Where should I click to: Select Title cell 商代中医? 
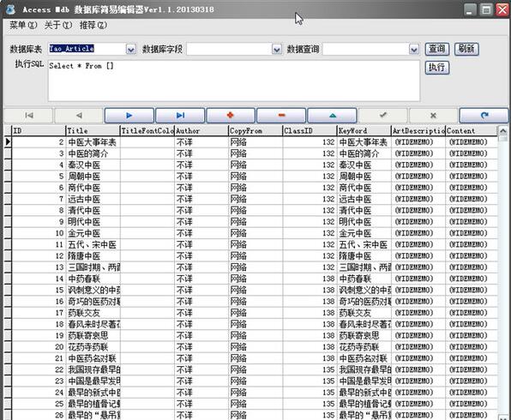pyautogui.click(x=93, y=188)
